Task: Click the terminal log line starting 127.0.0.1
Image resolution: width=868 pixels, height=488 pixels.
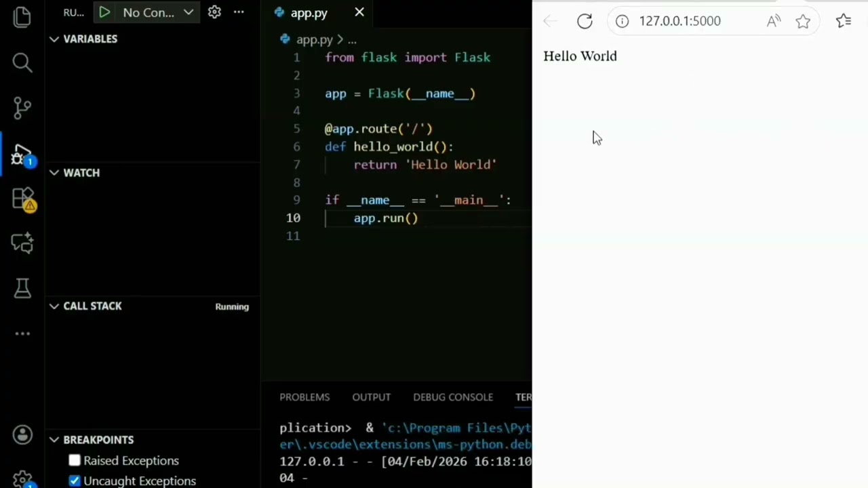Action: click(406, 462)
